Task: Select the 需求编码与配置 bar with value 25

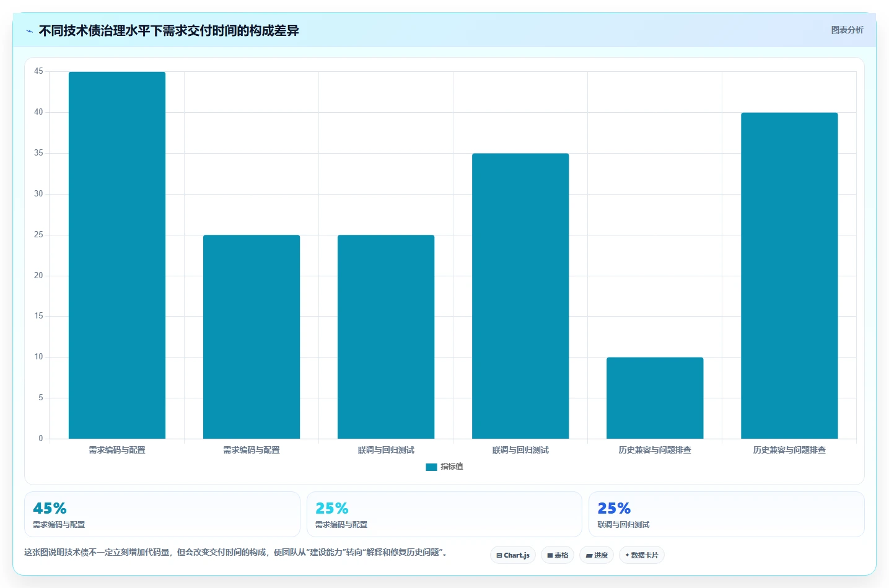Action: (252, 337)
